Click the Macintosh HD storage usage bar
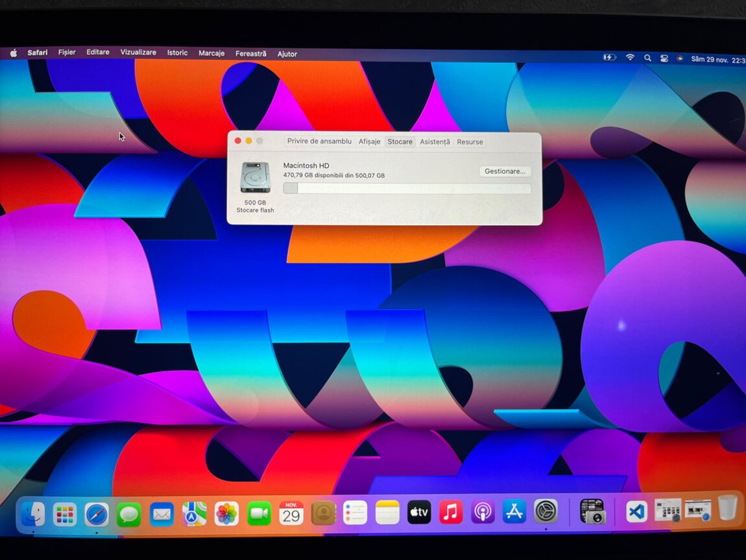 point(407,189)
